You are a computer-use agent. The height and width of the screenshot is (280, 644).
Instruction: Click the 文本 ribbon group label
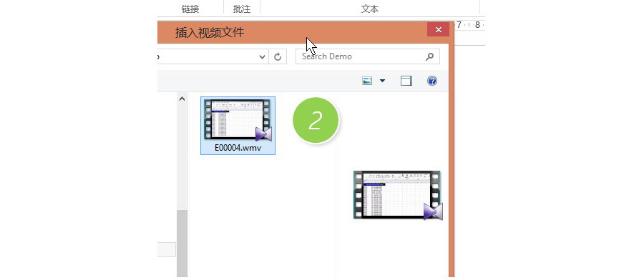point(370,9)
